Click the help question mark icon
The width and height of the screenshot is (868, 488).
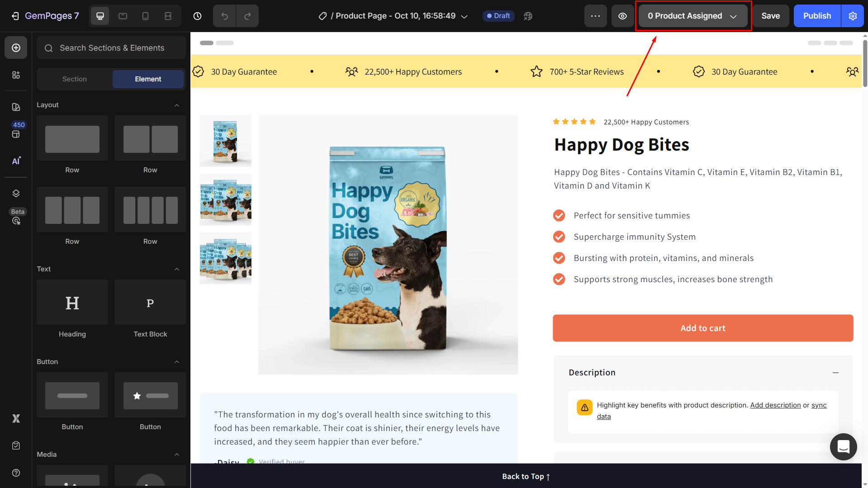pyautogui.click(x=16, y=473)
